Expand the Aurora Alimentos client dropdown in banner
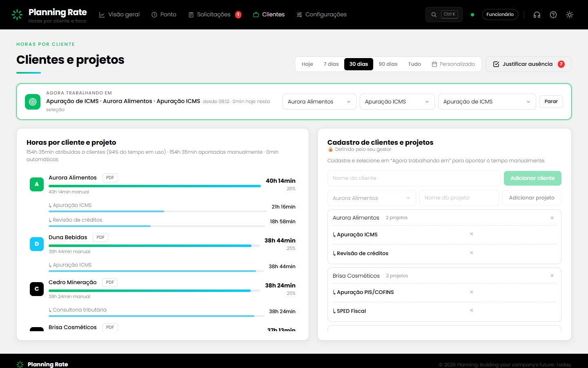Screen dimensions: 588x368 (319, 102)
